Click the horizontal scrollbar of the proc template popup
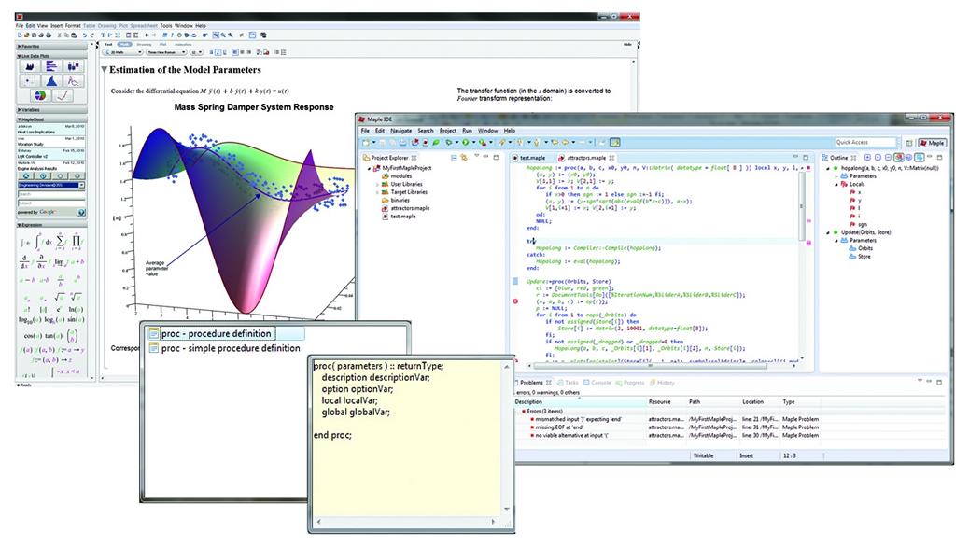 click(x=405, y=523)
